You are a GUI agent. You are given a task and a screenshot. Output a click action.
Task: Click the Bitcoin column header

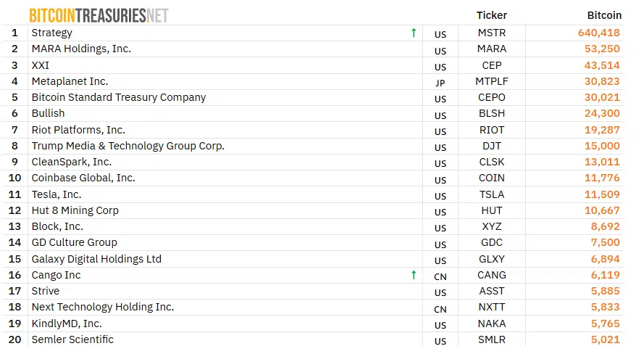click(604, 15)
